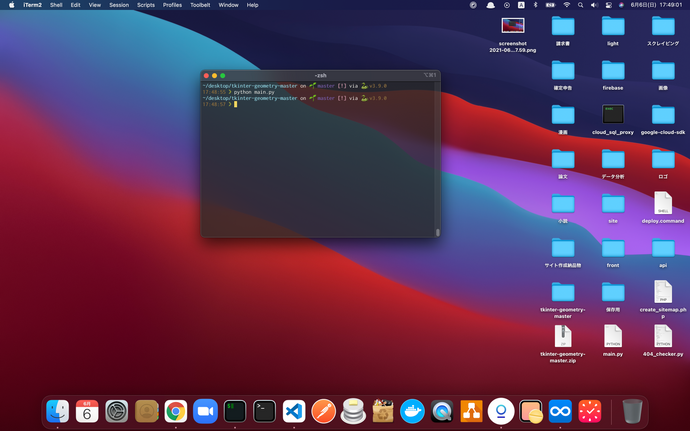
Task: Open the Scripts menu
Action: 146,5
